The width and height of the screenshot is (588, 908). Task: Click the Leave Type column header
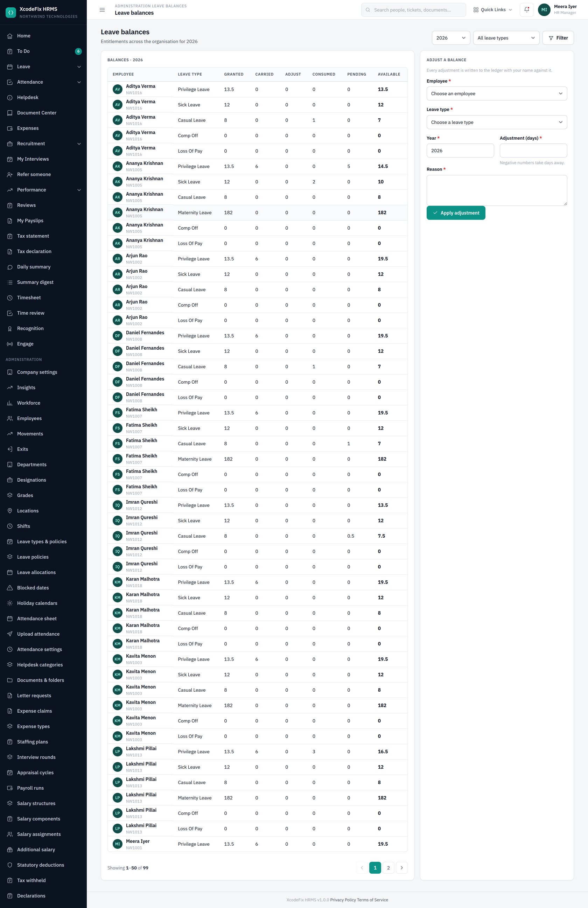click(x=190, y=75)
